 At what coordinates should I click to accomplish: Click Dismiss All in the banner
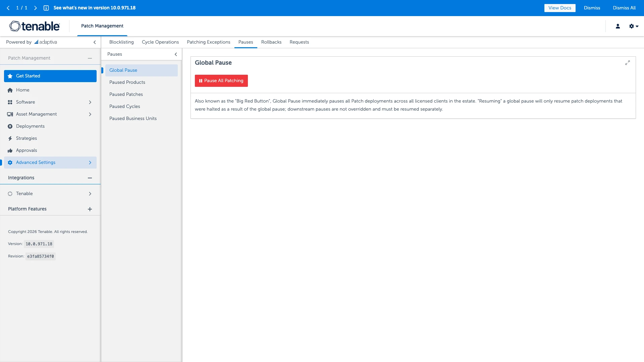click(624, 8)
